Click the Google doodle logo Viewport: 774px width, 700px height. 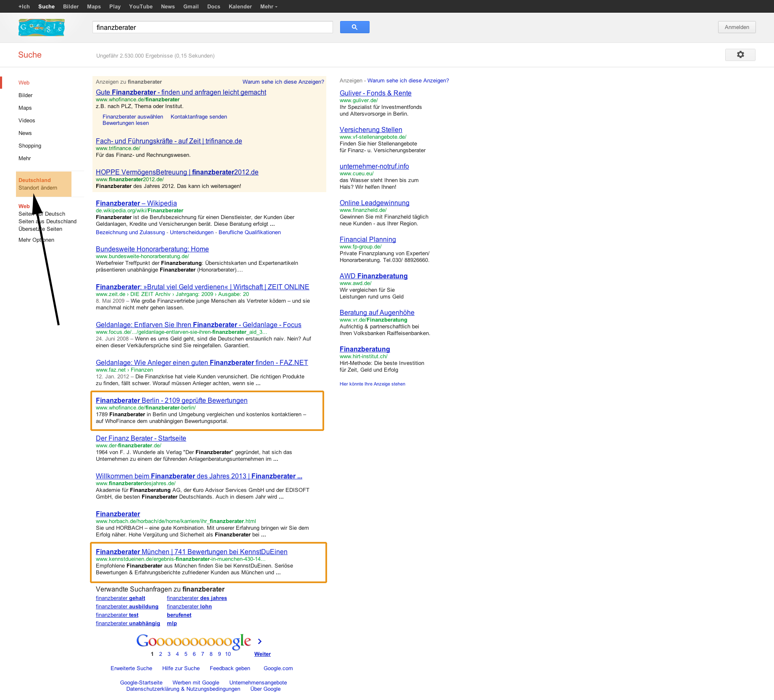42,27
